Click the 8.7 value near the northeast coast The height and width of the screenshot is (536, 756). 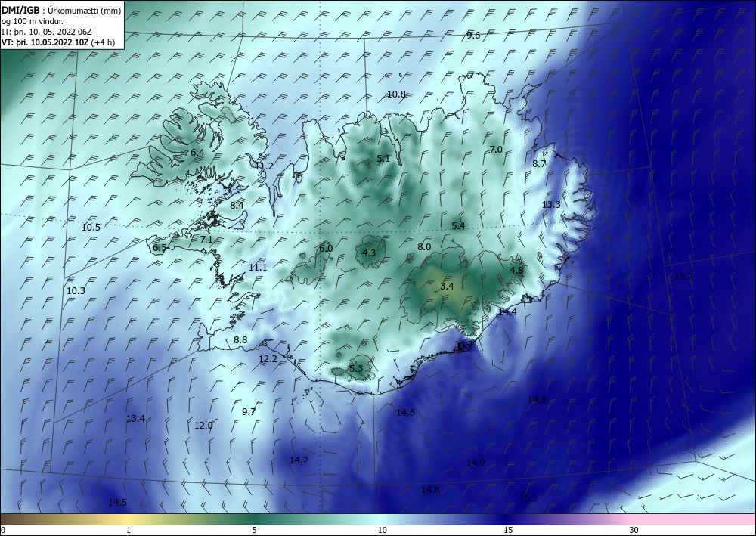click(x=539, y=164)
